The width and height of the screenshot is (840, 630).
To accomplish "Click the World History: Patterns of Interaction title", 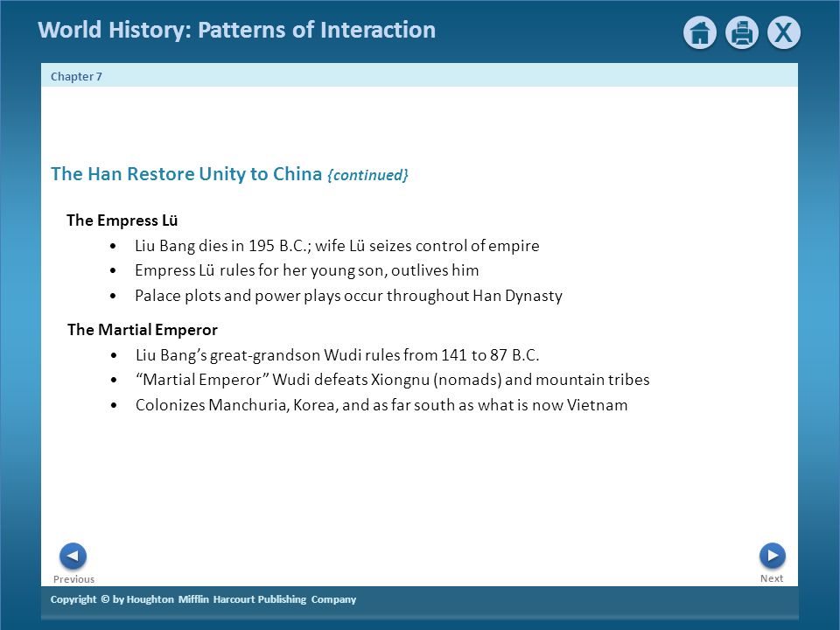I will click(237, 30).
